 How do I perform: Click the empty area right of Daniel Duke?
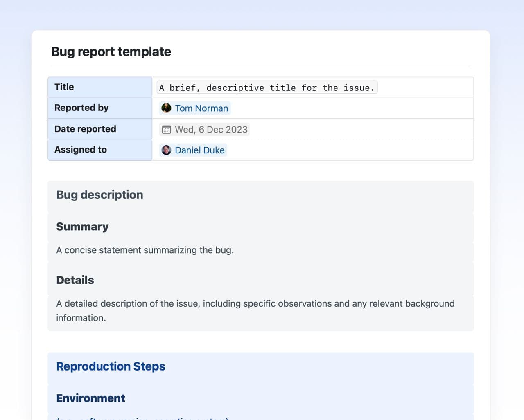click(x=348, y=150)
